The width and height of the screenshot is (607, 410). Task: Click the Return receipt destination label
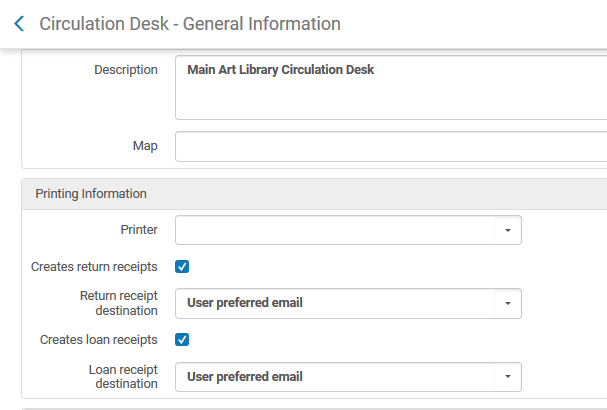pyautogui.click(x=119, y=303)
